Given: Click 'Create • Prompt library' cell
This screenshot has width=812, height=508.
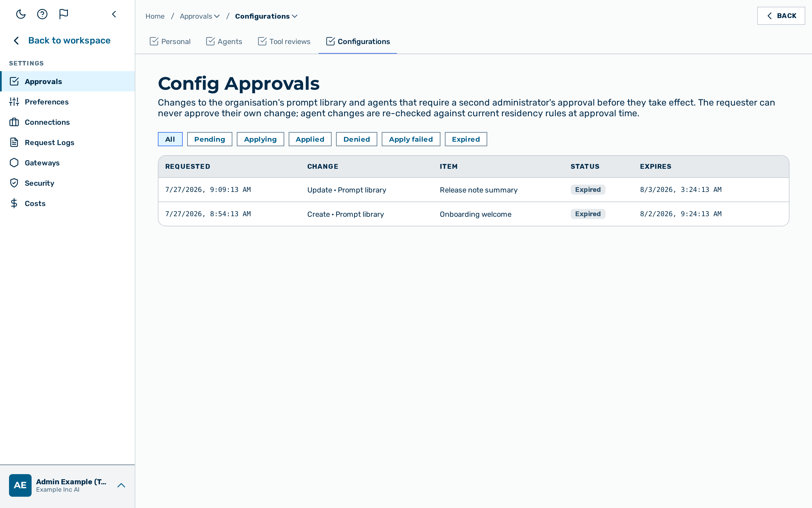Looking at the screenshot, I should pyautogui.click(x=346, y=214).
